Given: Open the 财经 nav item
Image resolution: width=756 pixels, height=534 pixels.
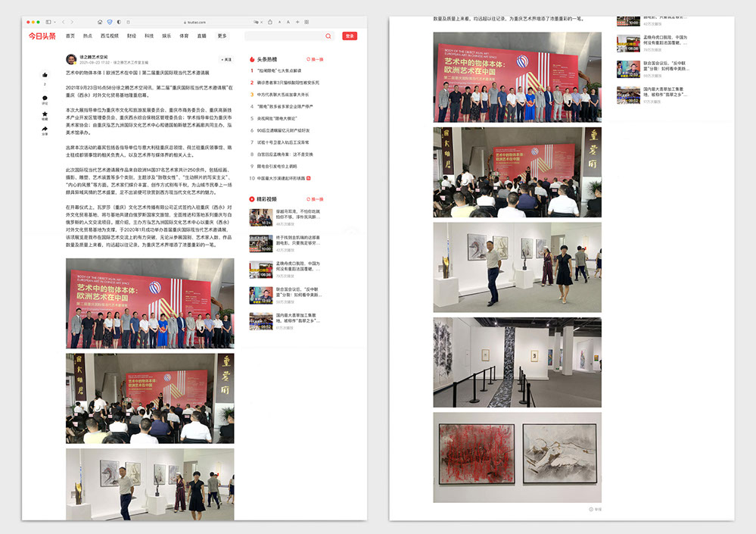Looking at the screenshot, I should click(132, 36).
